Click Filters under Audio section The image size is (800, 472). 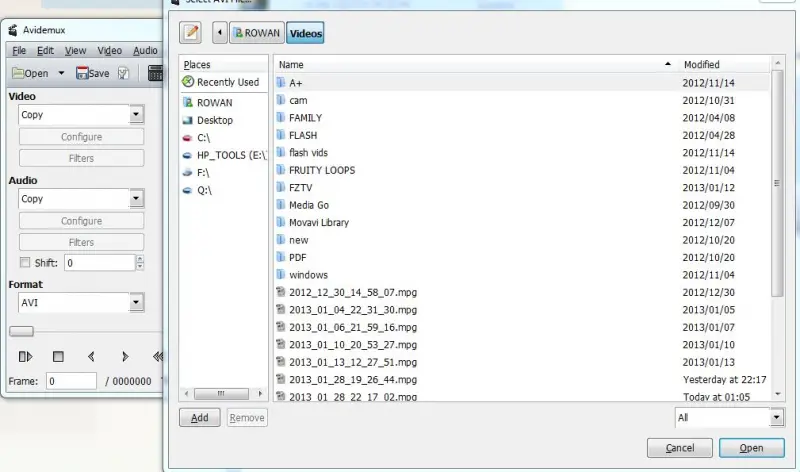(x=82, y=242)
